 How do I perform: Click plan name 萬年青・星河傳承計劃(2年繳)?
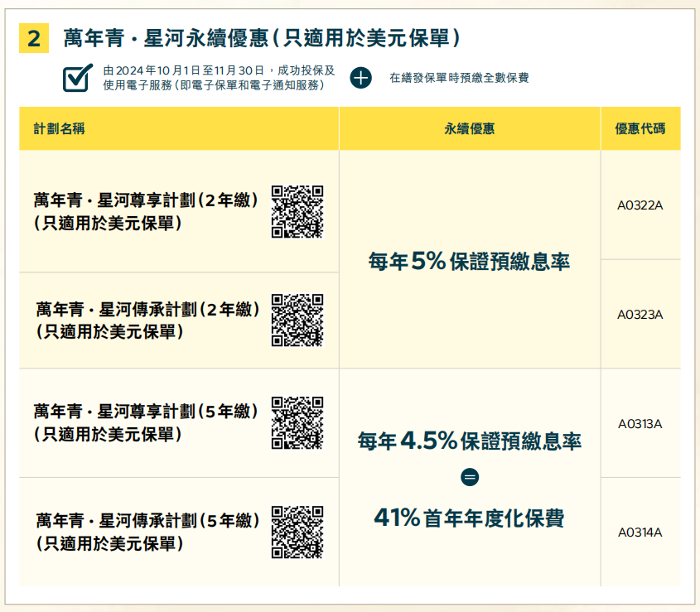[147, 309]
